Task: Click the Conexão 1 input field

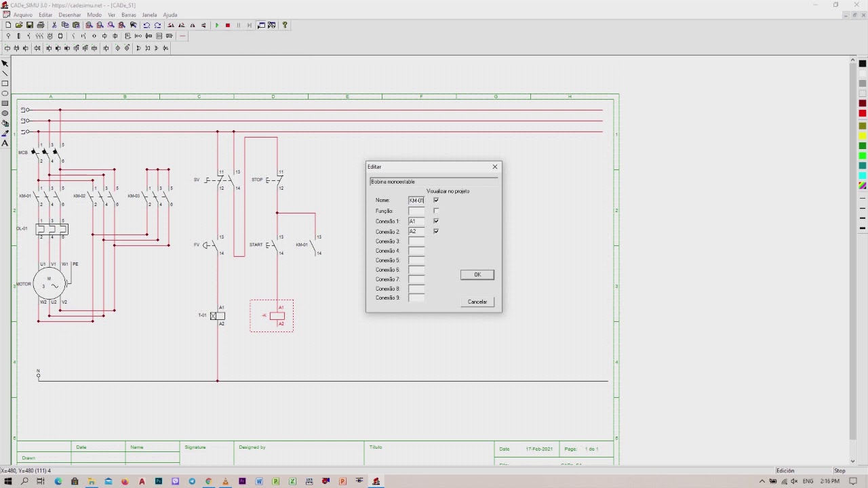Action: pyautogui.click(x=416, y=222)
